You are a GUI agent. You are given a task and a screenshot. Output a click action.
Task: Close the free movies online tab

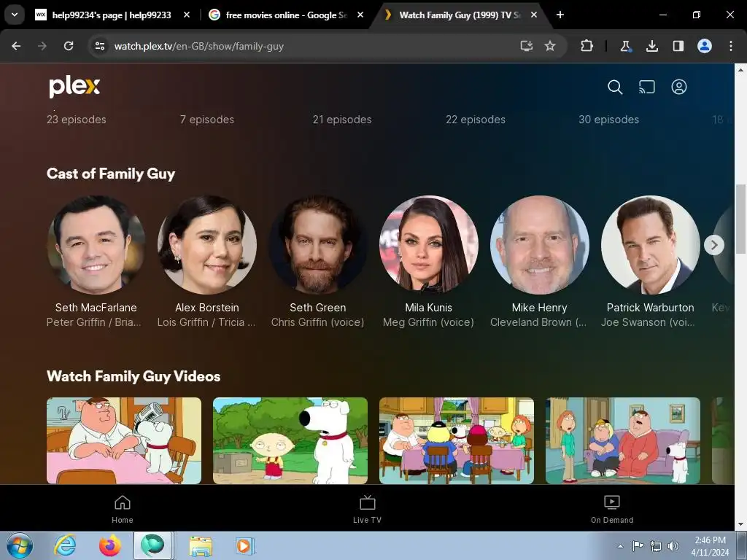(360, 15)
